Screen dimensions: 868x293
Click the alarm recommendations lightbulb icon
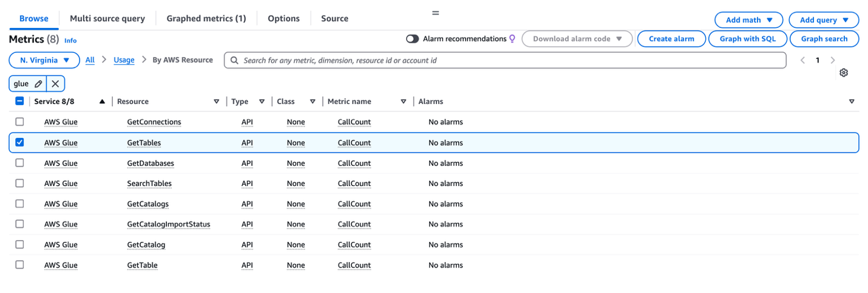tap(512, 39)
